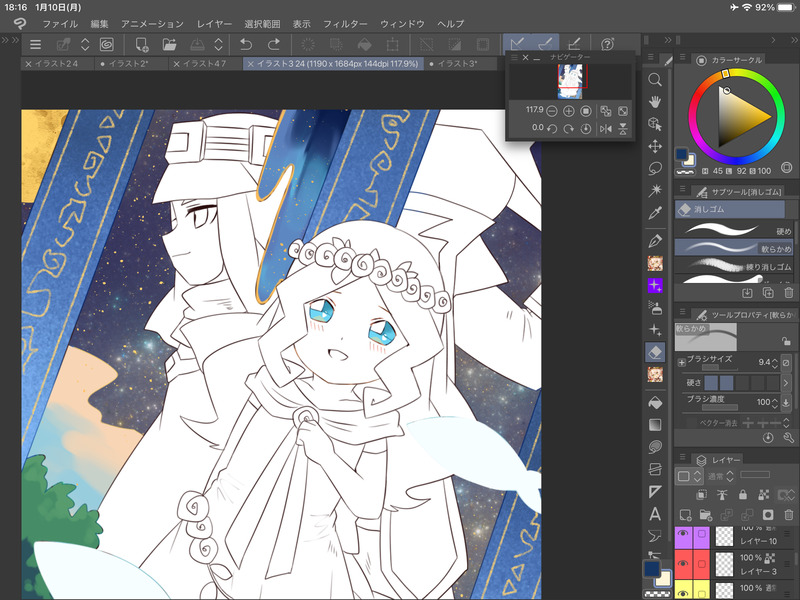The image size is (800, 600).
Task: Zoom in in Navigator panel
Action: [568, 111]
